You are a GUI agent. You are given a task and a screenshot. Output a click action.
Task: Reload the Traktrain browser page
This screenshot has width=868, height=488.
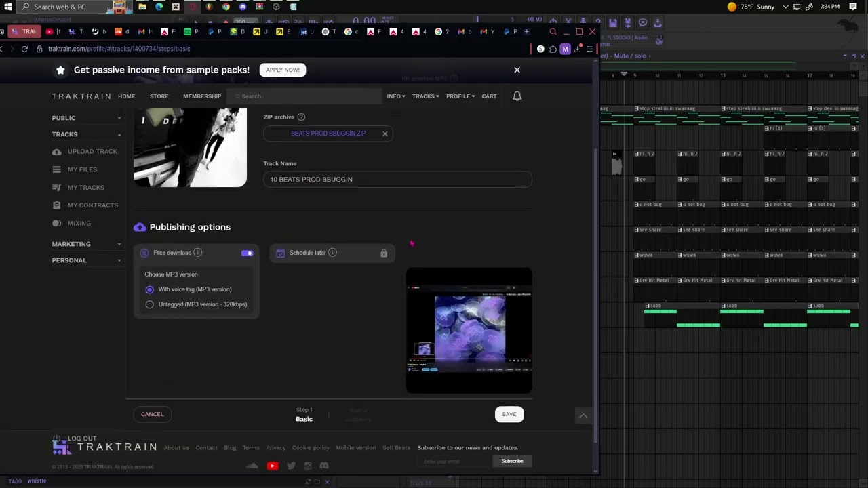click(24, 49)
